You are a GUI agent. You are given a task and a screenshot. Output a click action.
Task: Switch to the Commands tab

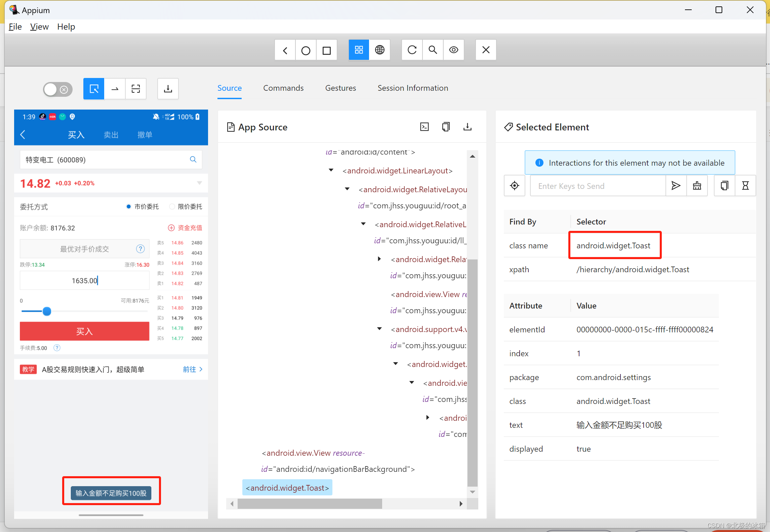coord(283,88)
